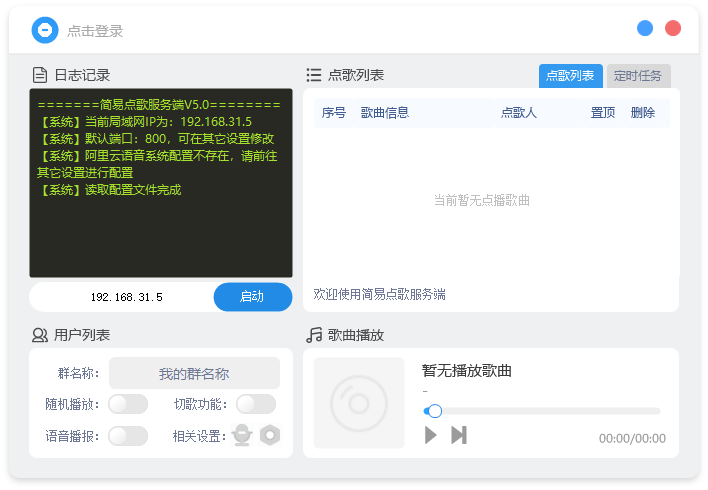Click the 欢迎使用简易点歌服务端 status text

(379, 294)
